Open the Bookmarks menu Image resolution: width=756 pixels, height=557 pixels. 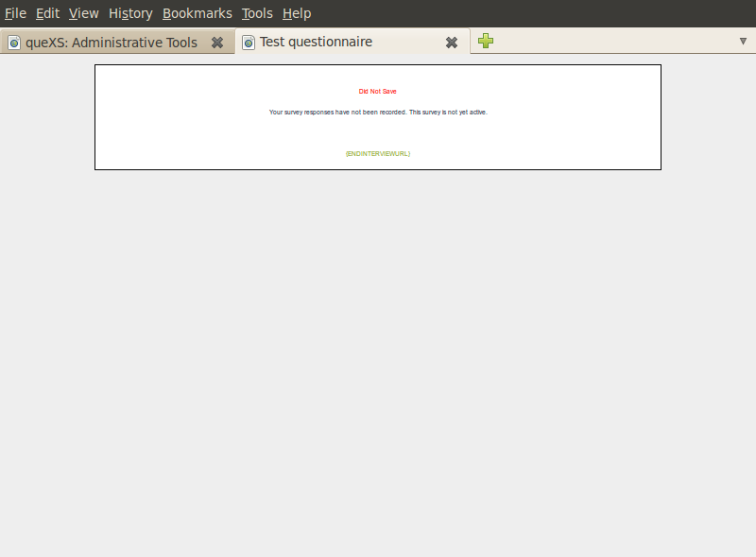(x=197, y=13)
